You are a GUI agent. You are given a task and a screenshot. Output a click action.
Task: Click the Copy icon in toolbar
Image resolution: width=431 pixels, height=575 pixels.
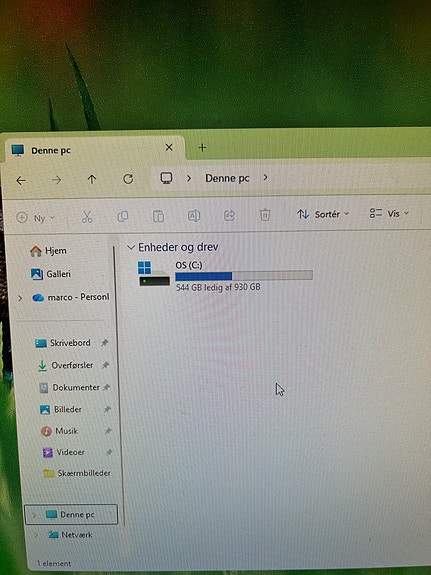click(x=123, y=216)
